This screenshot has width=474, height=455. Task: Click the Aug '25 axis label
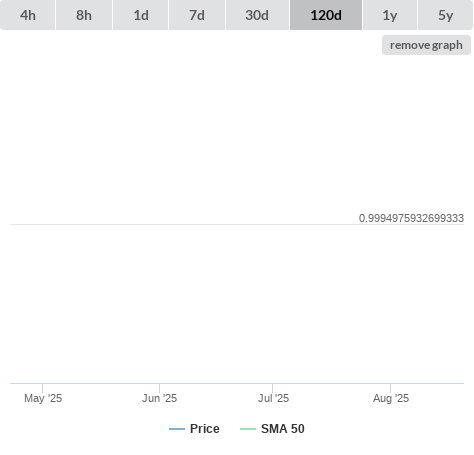tap(391, 398)
